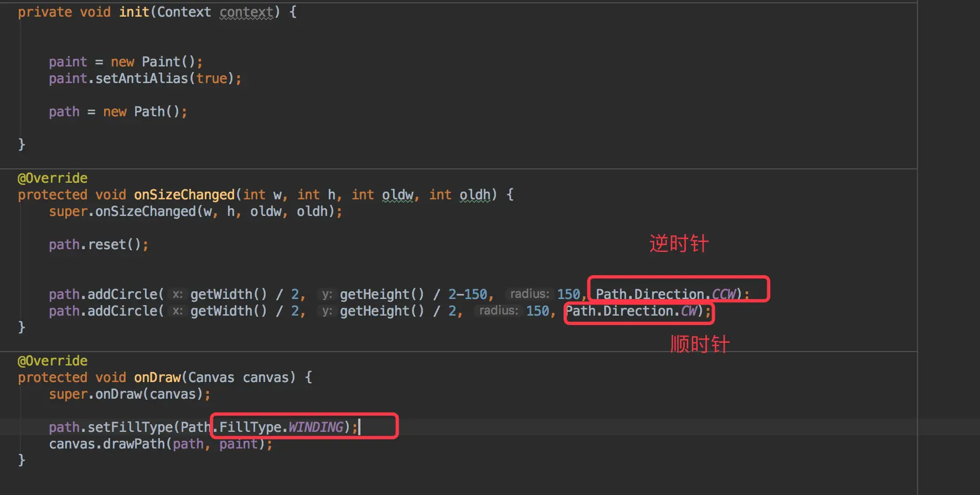Click 'getHeight() / 2-150' expression
Image resolution: width=980 pixels, height=495 pixels.
(414, 294)
